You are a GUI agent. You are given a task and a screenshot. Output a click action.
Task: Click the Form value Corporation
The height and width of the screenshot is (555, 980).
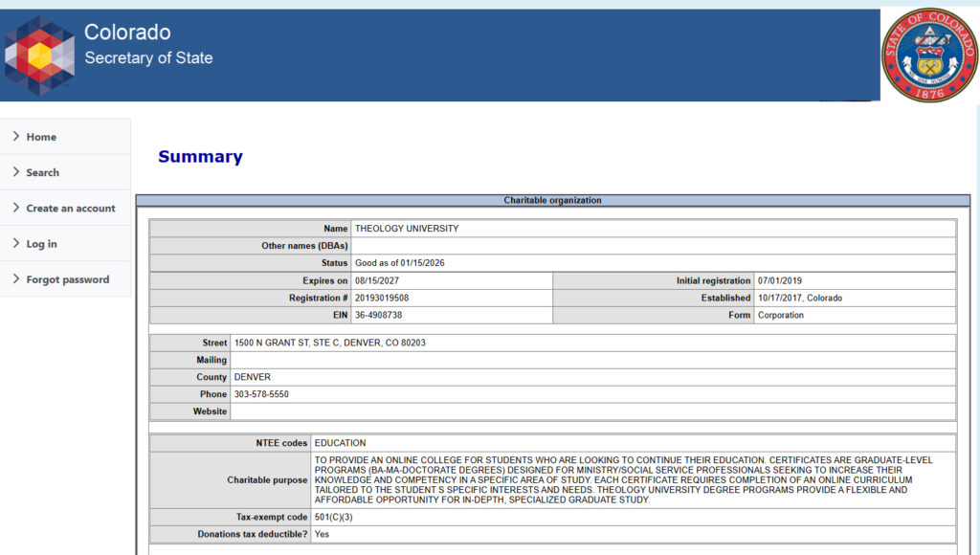[x=780, y=316]
